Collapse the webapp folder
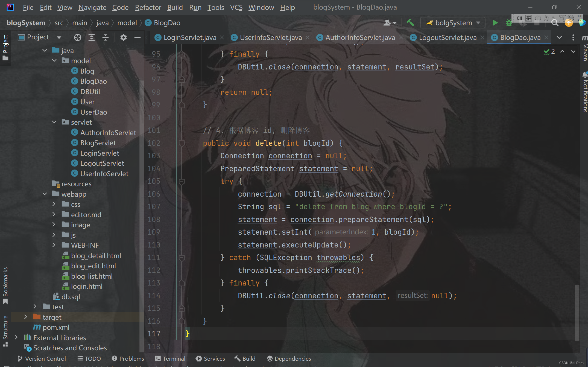Screen dimensions: 588x367 coord(45,194)
